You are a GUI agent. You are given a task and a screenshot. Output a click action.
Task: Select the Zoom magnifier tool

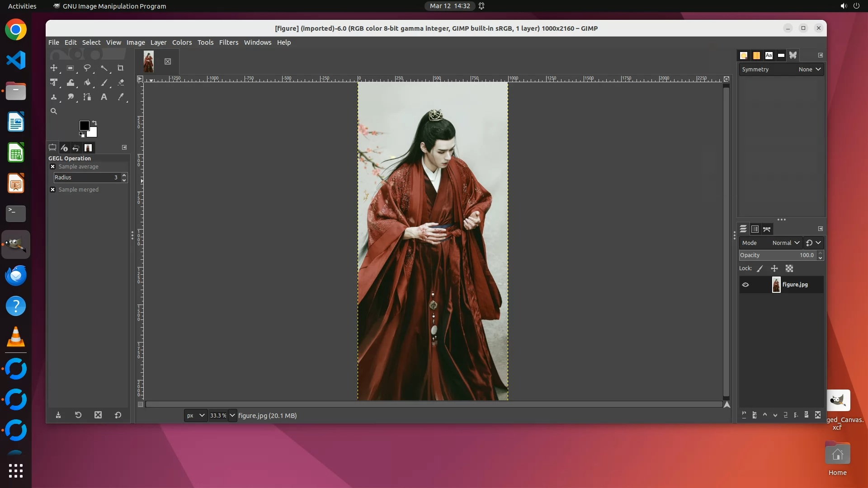[54, 111]
